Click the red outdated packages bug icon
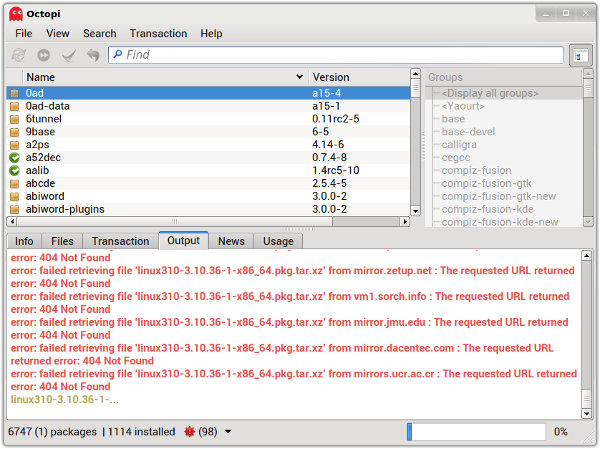The width and height of the screenshot is (600, 449). [x=189, y=432]
